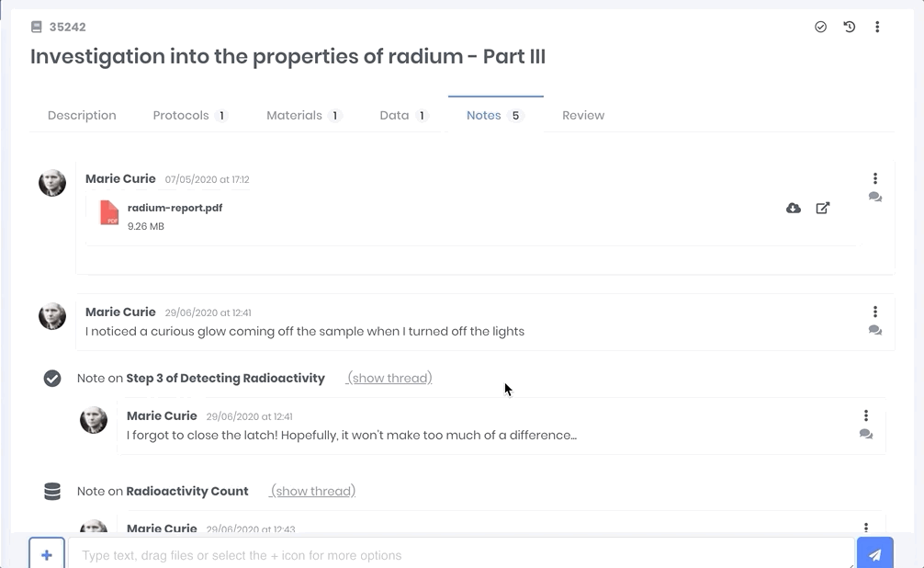Toggle the Step 3 checkmark circle

52,379
